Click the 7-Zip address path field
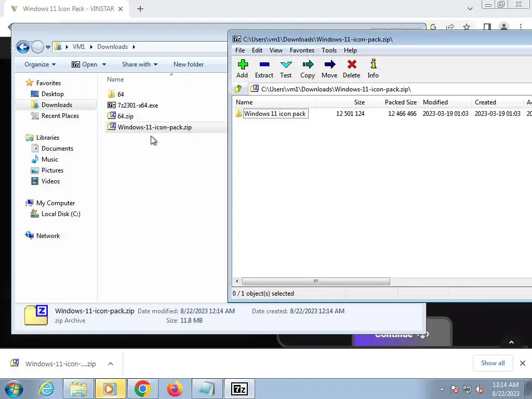 click(x=390, y=89)
